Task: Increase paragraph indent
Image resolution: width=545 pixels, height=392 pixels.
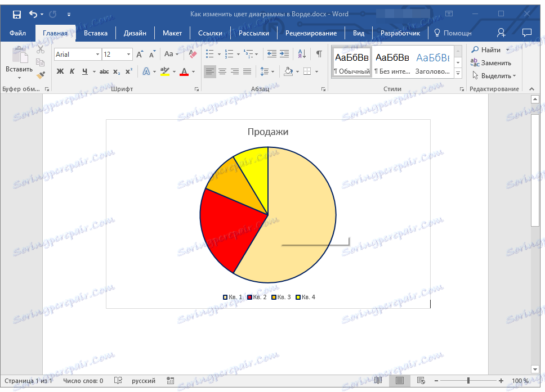Action: click(284, 54)
